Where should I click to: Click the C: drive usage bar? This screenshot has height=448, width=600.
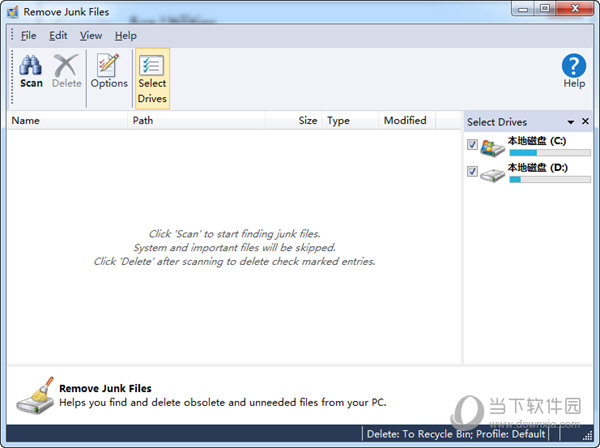(537, 153)
